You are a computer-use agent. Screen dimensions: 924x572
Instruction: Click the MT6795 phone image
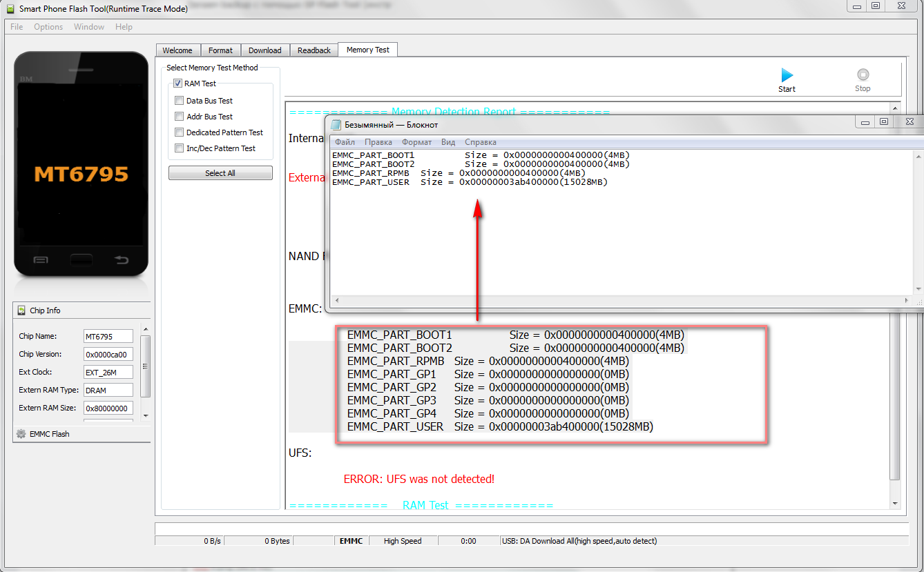[x=81, y=164]
